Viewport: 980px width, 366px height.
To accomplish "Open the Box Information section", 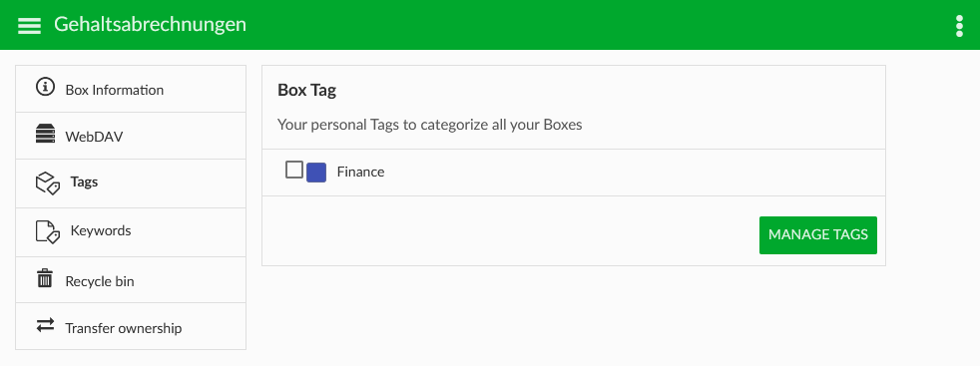I will point(131,90).
